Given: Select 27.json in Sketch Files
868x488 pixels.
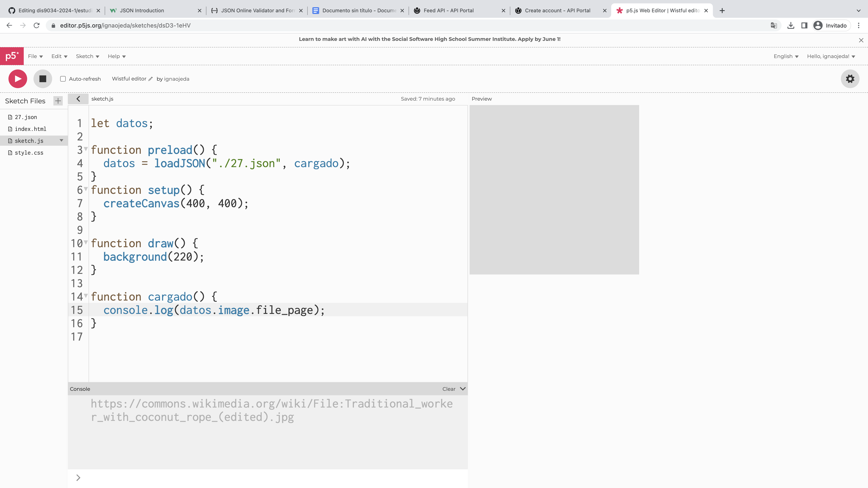Looking at the screenshot, I should point(26,117).
